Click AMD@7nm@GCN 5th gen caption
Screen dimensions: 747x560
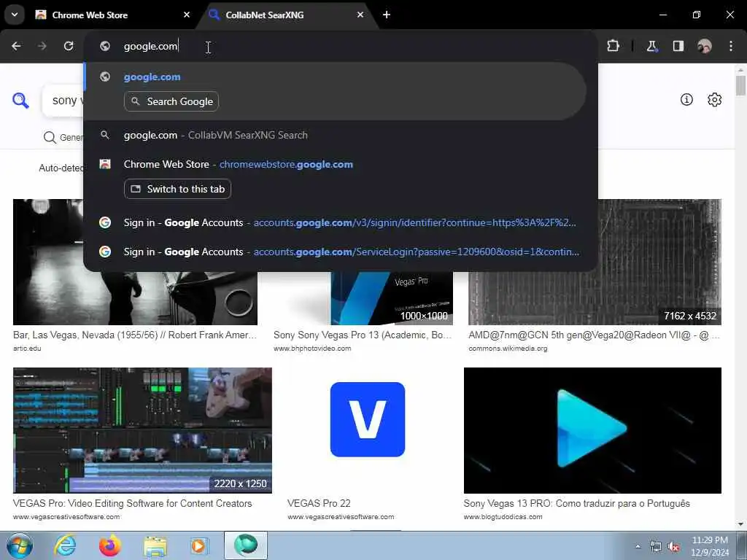(594, 335)
